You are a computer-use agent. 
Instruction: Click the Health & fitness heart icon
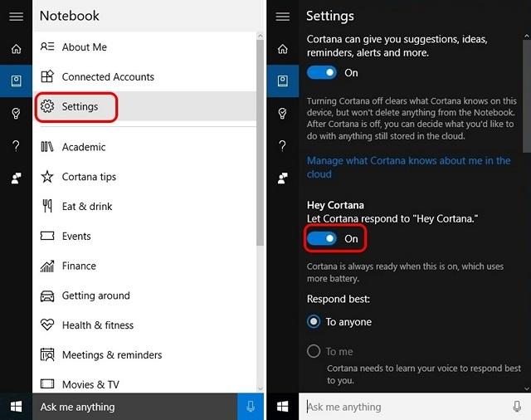pyautogui.click(x=47, y=325)
